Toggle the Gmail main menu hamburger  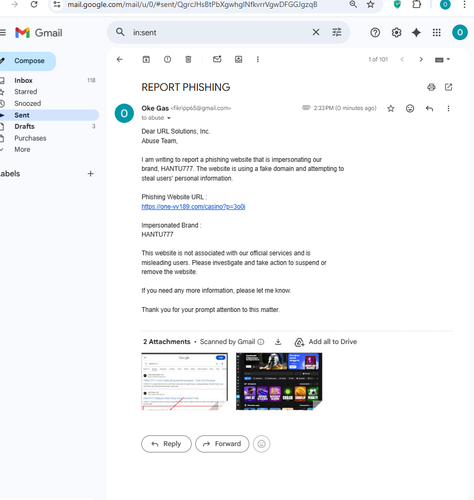click(3, 32)
